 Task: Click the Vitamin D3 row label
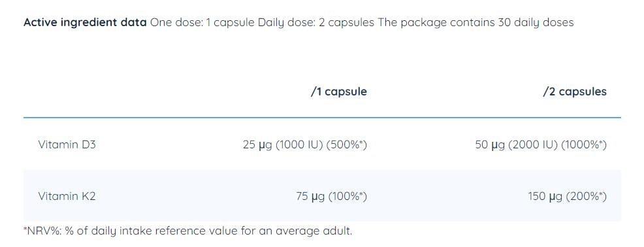click(x=67, y=144)
